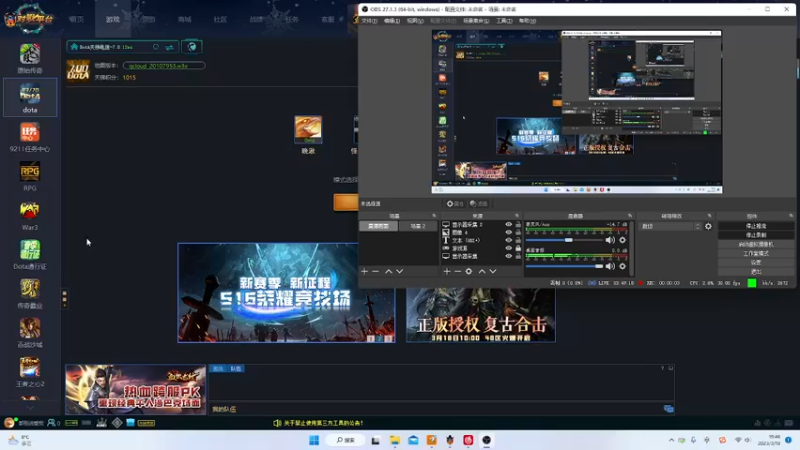This screenshot has height=450, width=800.
Task: Open the 帮助 menu in OBS
Action: [527, 21]
